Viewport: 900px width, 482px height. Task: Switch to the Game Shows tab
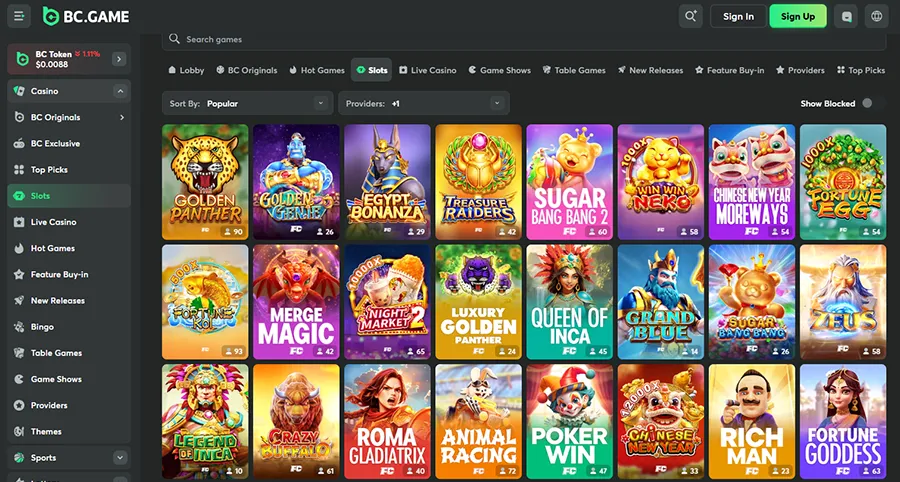(x=499, y=70)
